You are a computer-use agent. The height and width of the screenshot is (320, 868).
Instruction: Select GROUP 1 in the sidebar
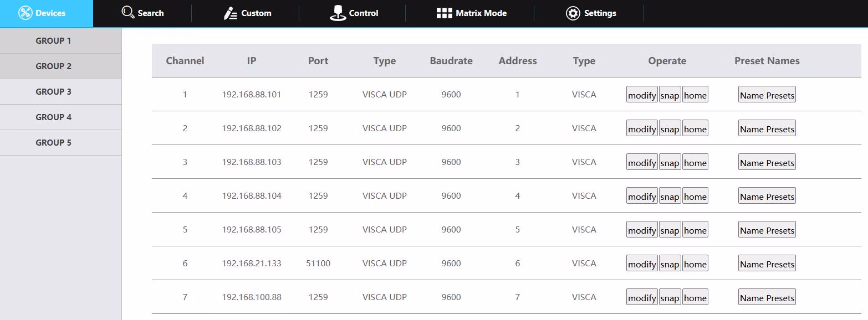click(61, 41)
